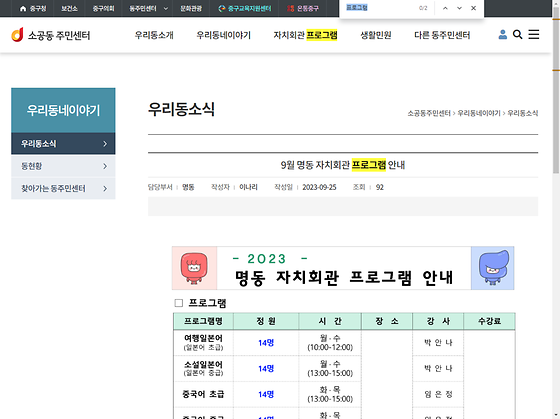Click the user login person icon
The width and height of the screenshot is (560, 419).
pyautogui.click(x=502, y=34)
